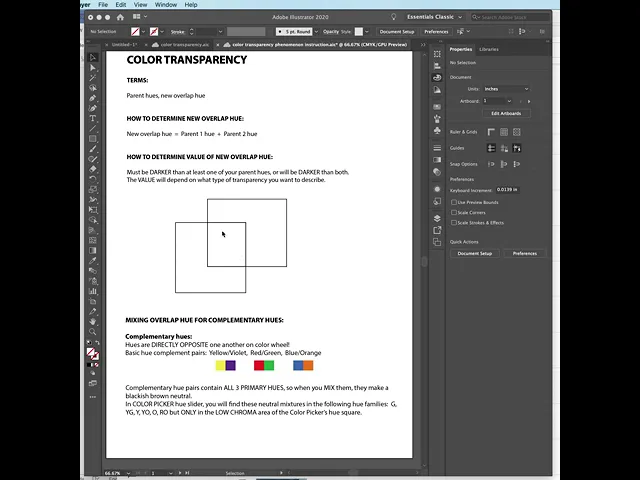
Task: Toggle smart guides button
Action: pyautogui.click(x=517, y=148)
